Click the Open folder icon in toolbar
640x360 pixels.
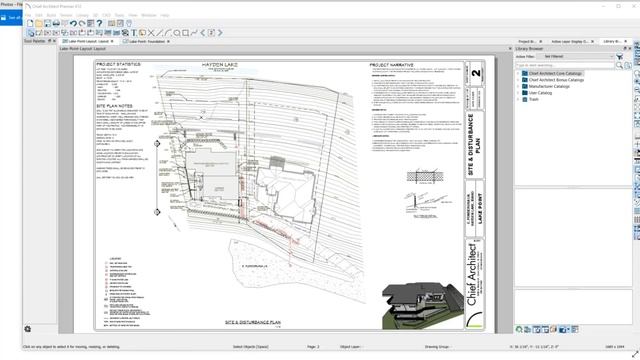click(39, 24)
